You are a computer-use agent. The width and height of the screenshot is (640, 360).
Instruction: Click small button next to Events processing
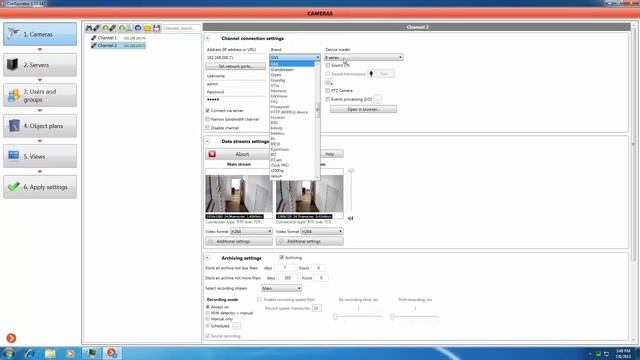tap(378, 99)
